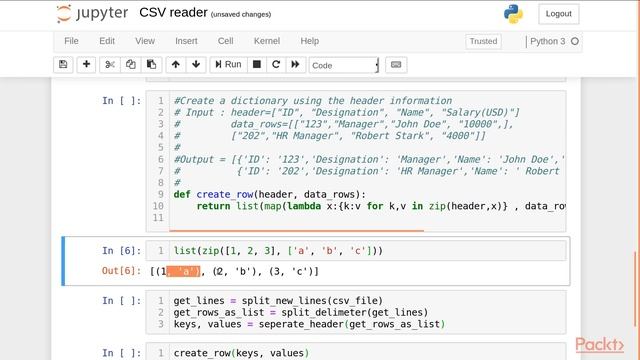640x360 pixels.
Task: Cut selected cells with scissors icon
Action: (x=110, y=64)
